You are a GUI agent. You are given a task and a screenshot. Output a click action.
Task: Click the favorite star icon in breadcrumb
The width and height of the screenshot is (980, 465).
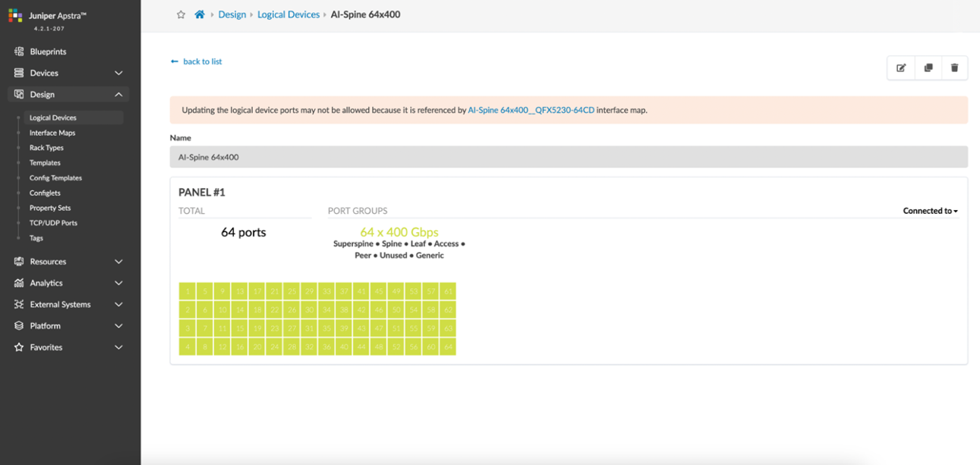(181, 14)
